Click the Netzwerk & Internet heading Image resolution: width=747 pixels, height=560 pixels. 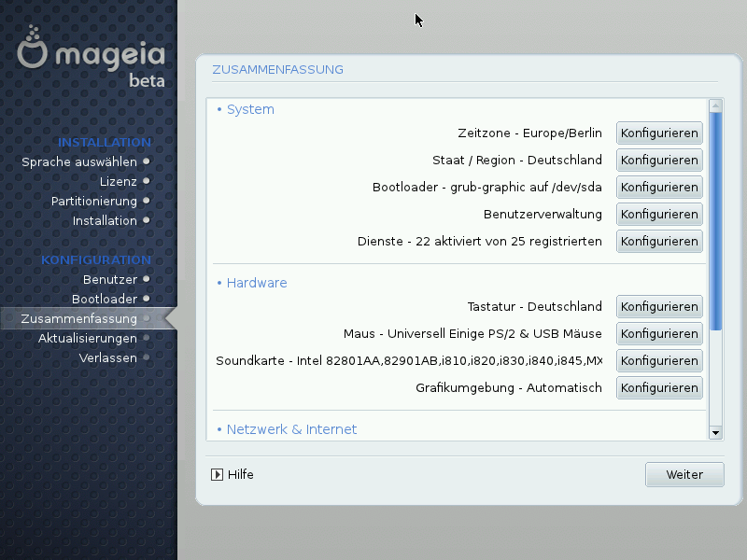click(x=291, y=429)
